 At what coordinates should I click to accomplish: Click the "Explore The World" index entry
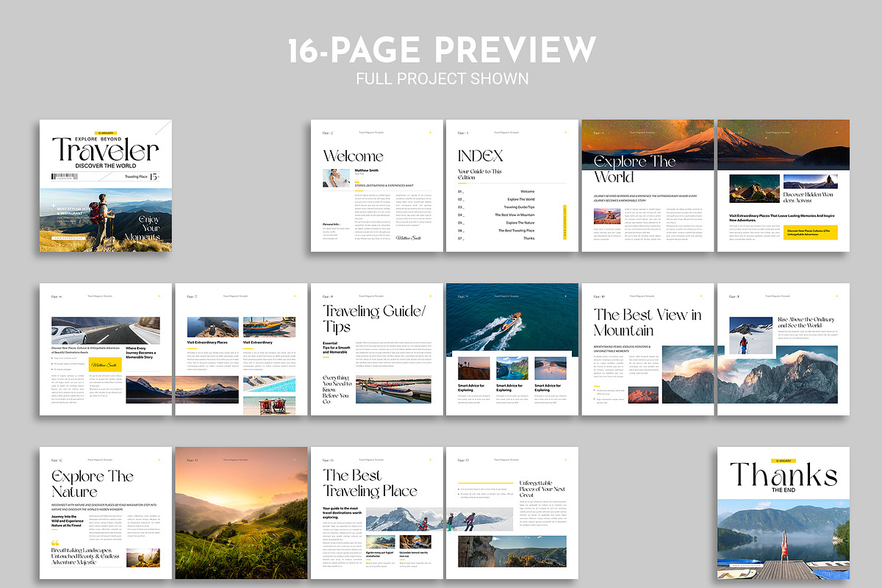pyautogui.click(x=520, y=199)
